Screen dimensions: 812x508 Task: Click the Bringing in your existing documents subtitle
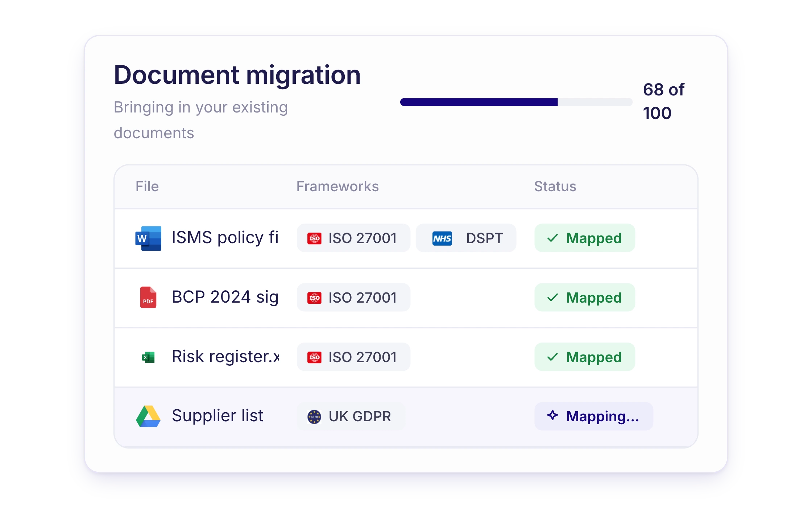coord(200,120)
